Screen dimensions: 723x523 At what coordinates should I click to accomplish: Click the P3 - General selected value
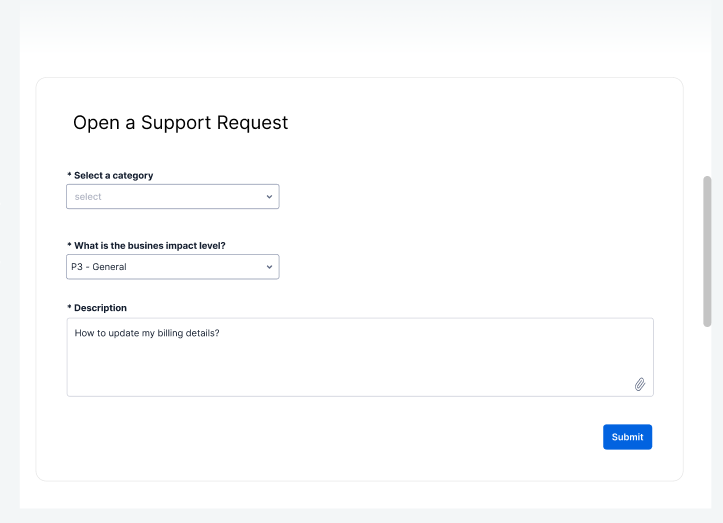(99, 267)
